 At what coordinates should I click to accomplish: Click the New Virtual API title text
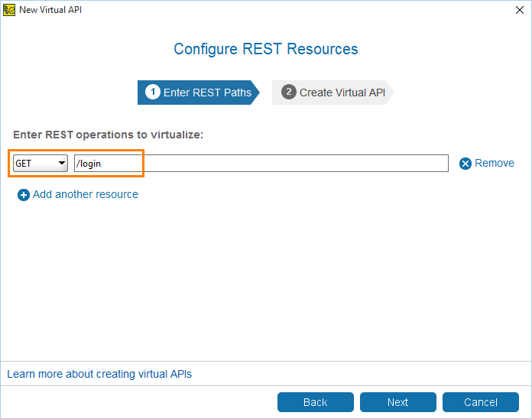50,10
